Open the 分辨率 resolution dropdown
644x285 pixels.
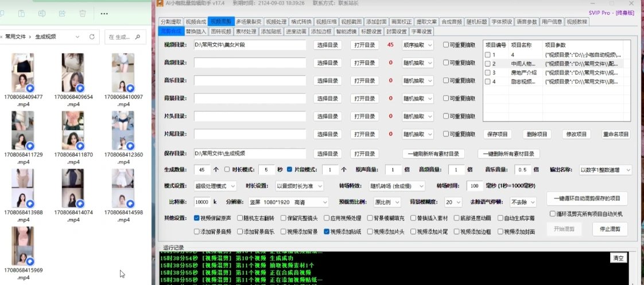click(293, 202)
